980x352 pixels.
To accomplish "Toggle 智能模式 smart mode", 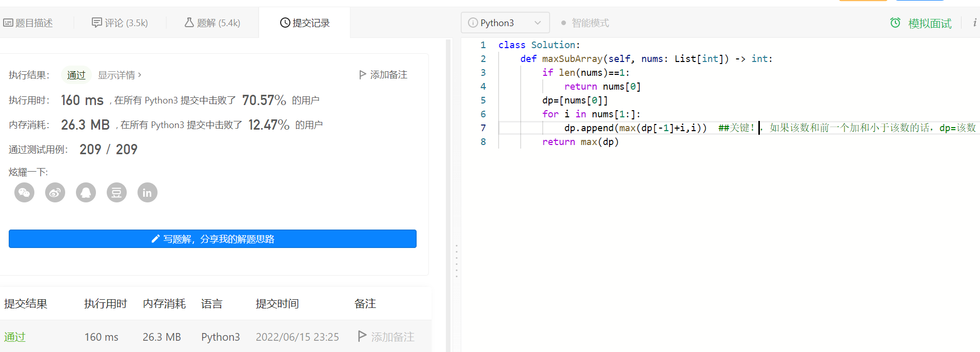I will [x=585, y=23].
